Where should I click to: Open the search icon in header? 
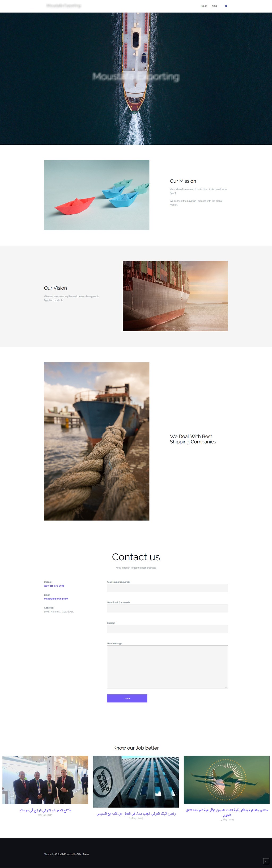[226, 6]
